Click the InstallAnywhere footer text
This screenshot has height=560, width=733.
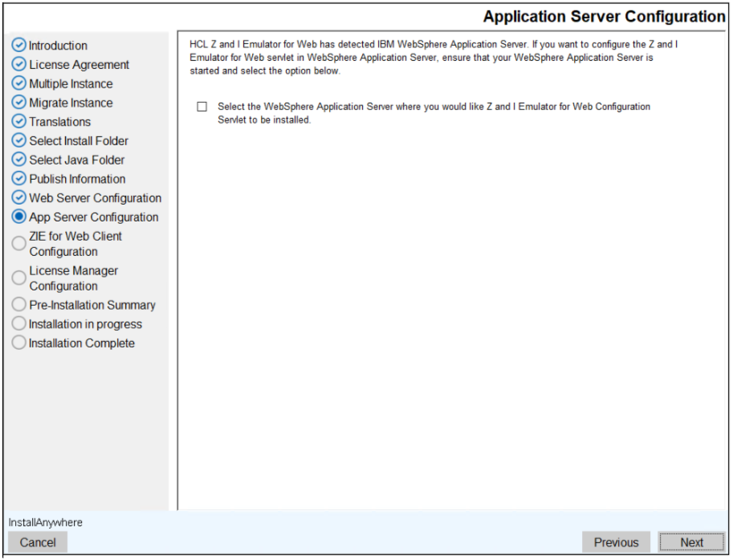45,522
